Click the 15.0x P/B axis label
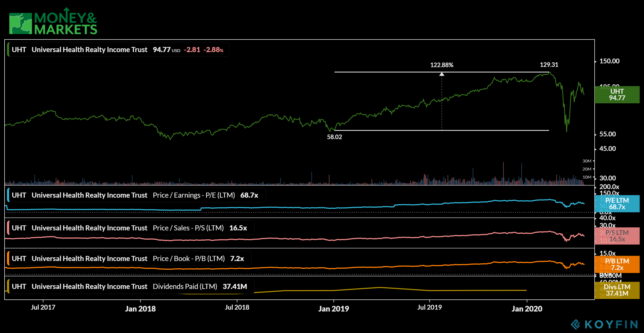Image resolution: width=644 pixels, height=333 pixels. (x=607, y=253)
